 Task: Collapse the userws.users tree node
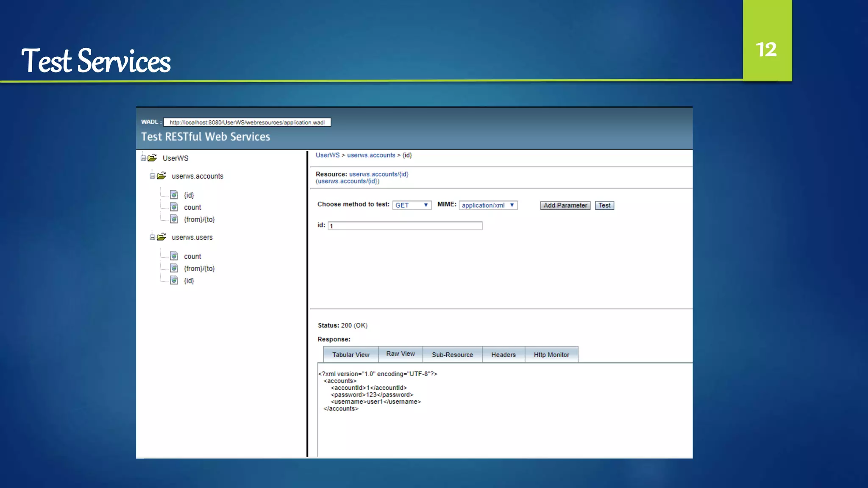click(x=152, y=237)
